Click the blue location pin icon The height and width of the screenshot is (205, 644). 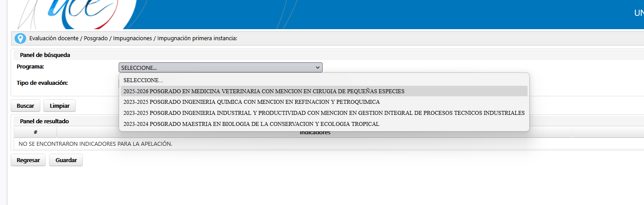(x=20, y=38)
